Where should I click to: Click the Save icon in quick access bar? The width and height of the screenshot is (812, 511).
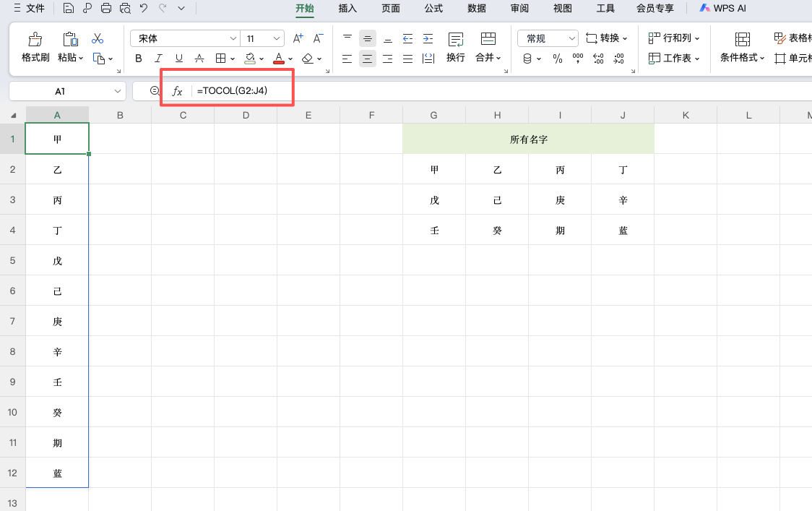[x=69, y=9]
